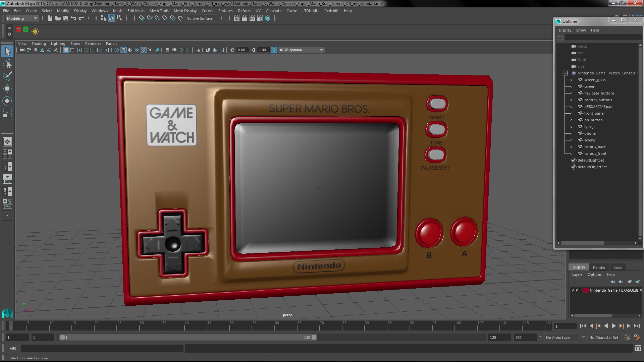Switch to the Anim layer tab
644x362 pixels.
[x=618, y=267]
